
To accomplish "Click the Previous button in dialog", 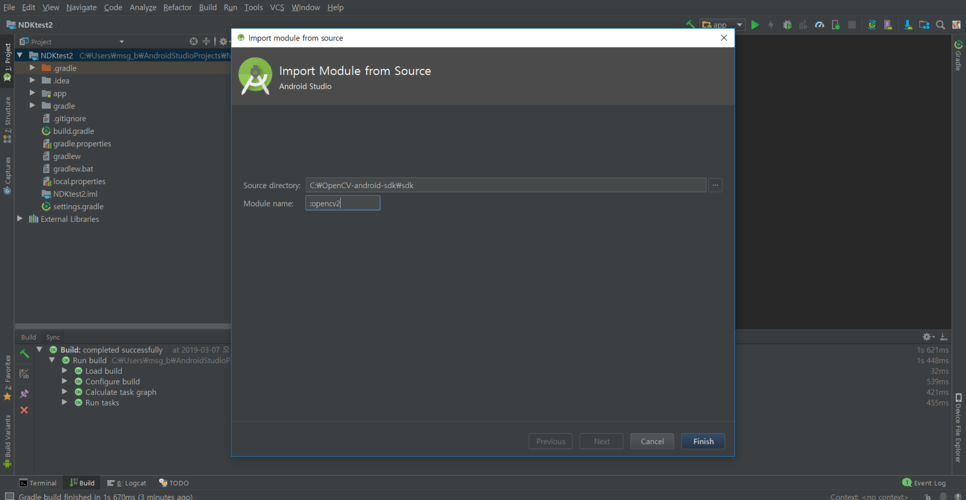I will [x=550, y=442].
